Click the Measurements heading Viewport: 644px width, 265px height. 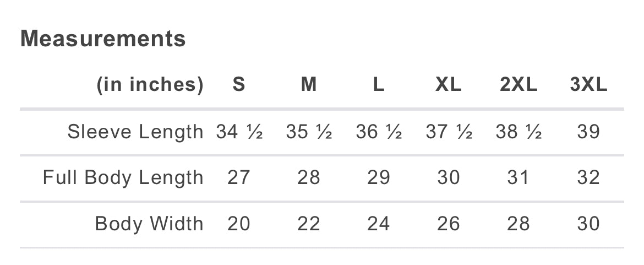[103, 39]
